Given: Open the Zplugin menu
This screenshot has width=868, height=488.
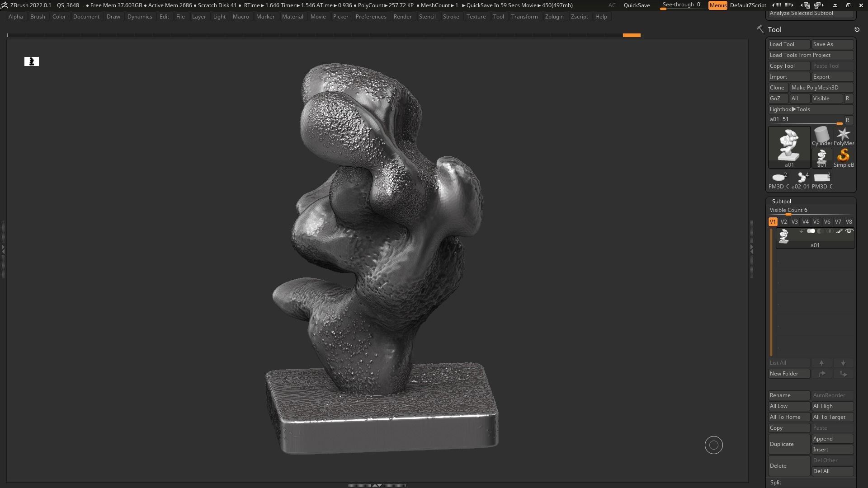Looking at the screenshot, I should tap(554, 17).
